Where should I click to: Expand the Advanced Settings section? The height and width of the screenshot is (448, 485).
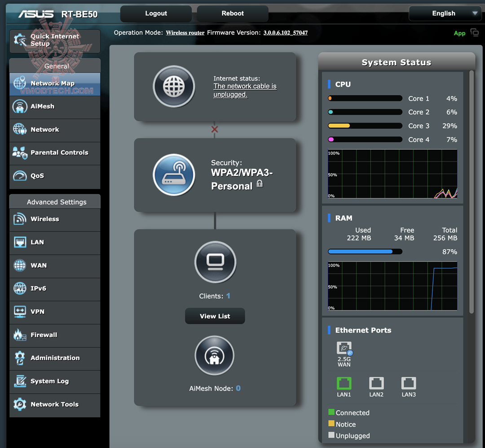coord(54,202)
